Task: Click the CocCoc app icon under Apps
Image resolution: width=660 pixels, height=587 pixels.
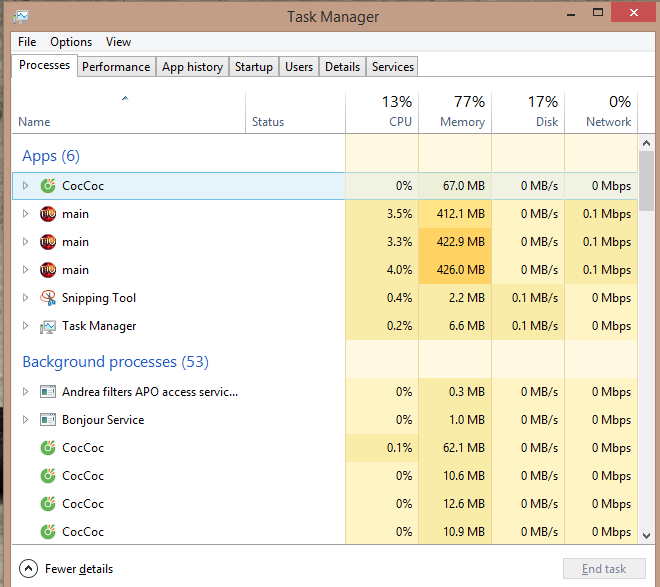Action: [x=48, y=186]
